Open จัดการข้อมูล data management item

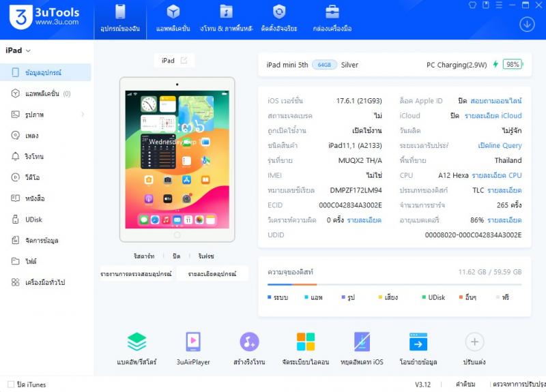click(46, 241)
